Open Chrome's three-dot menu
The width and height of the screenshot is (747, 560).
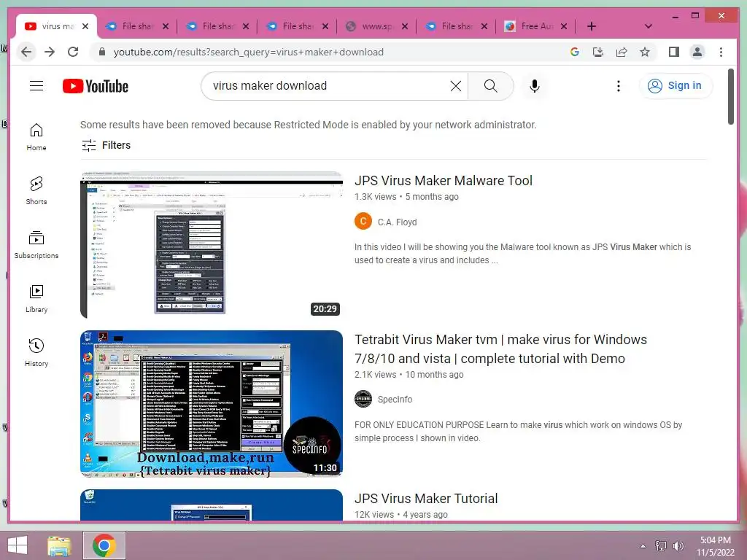(x=721, y=52)
